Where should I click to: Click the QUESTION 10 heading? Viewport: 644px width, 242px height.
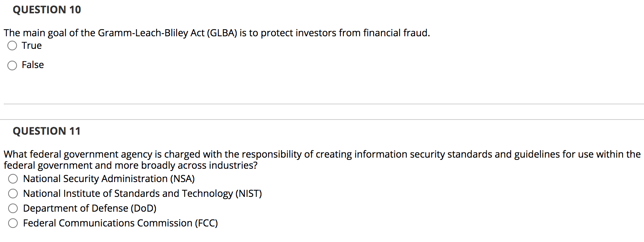coord(47,10)
